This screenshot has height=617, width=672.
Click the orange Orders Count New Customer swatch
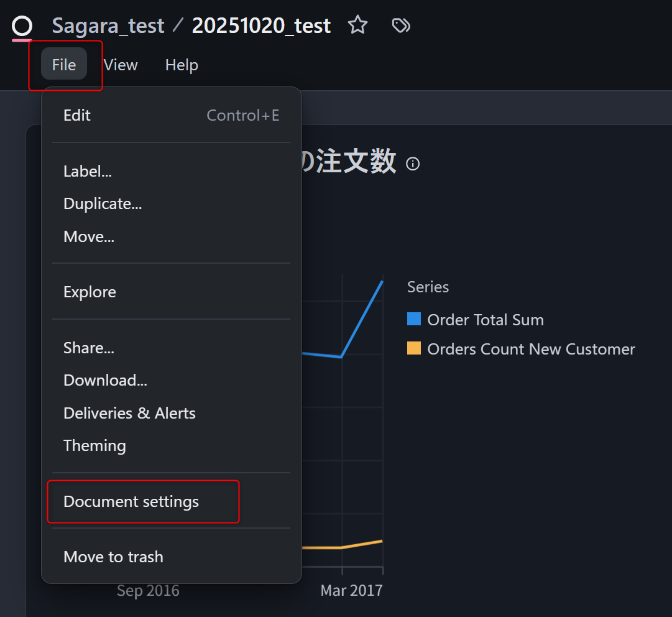coord(414,348)
